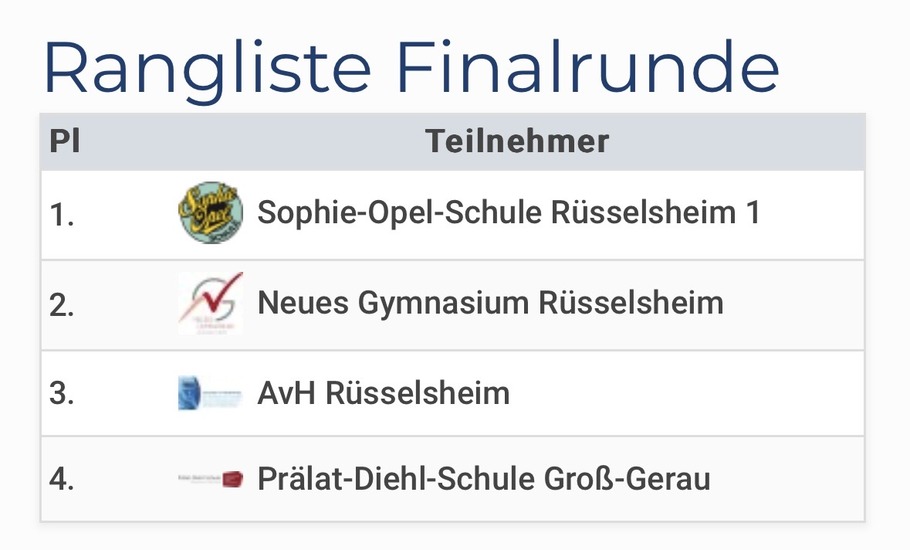Viewport: 910px width, 550px height.
Task: Click the Sophie-Opel-Schule round green logo
Action: [210, 212]
